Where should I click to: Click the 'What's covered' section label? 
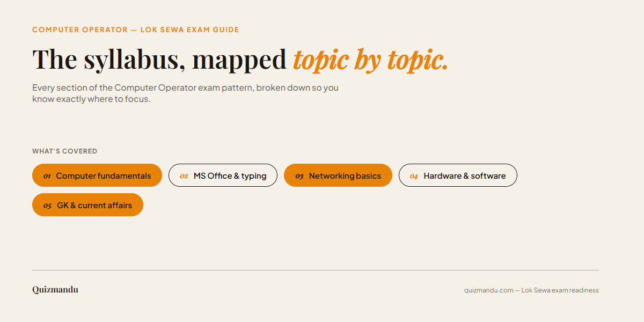[x=64, y=151]
